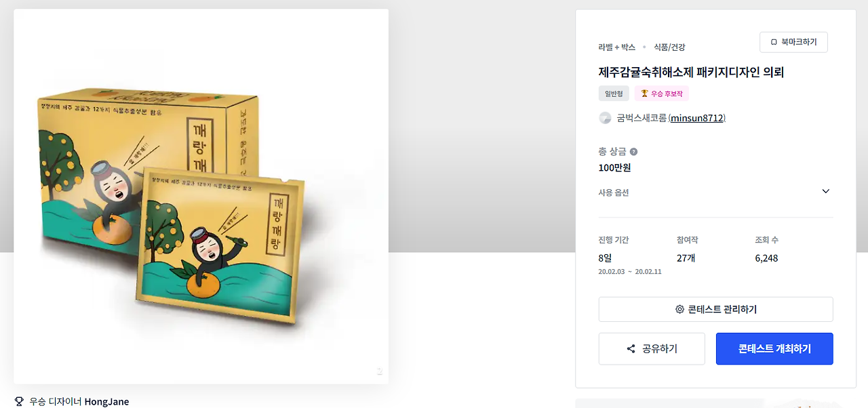
Task: Select the 20.02.03 ~ 20.02.11 date range
Action: [630, 272]
